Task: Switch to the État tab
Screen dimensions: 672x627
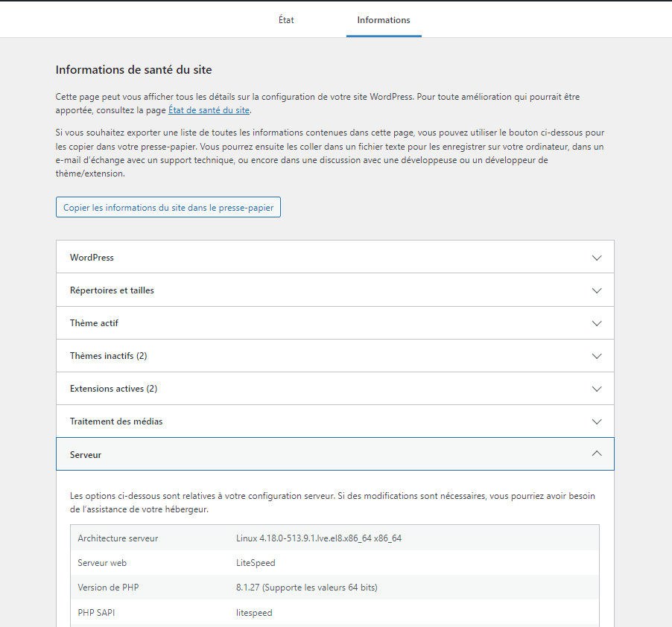Action: [286, 20]
